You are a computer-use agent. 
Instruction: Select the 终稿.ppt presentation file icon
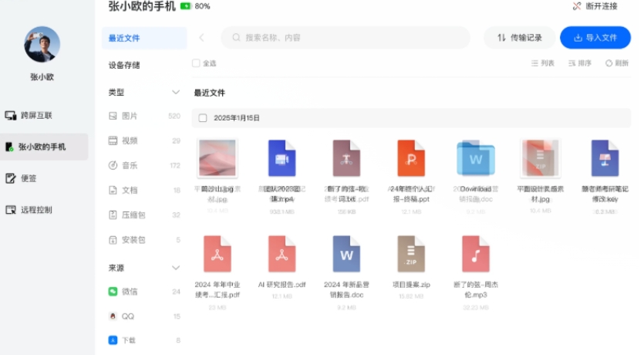click(411, 158)
